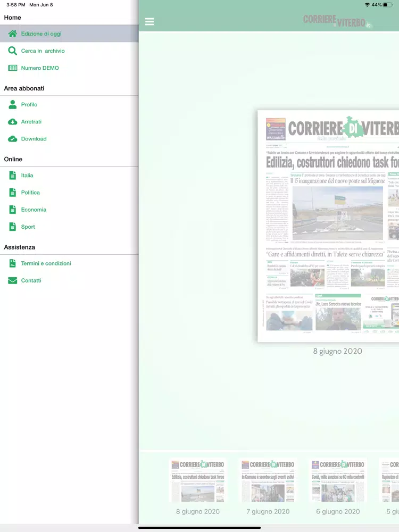Click the '7 giugno 2020' date label
This screenshot has height=532, width=399.
[268, 511]
